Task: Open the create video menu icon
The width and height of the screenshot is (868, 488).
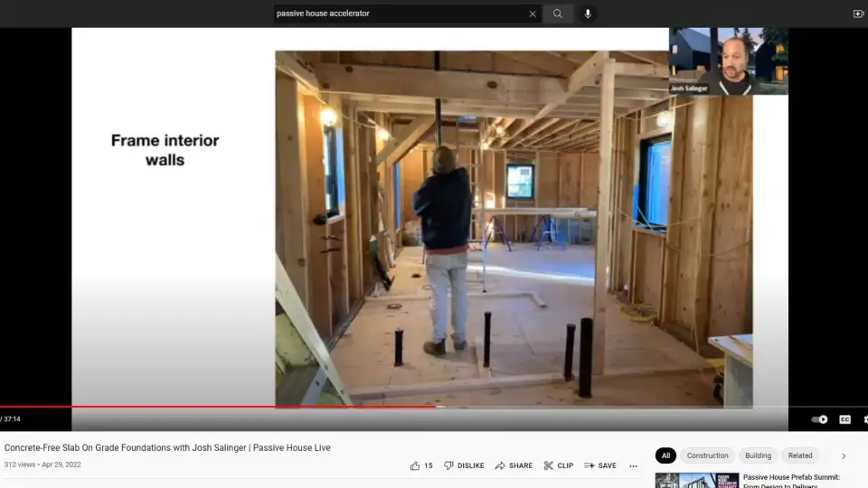Action: point(858,14)
